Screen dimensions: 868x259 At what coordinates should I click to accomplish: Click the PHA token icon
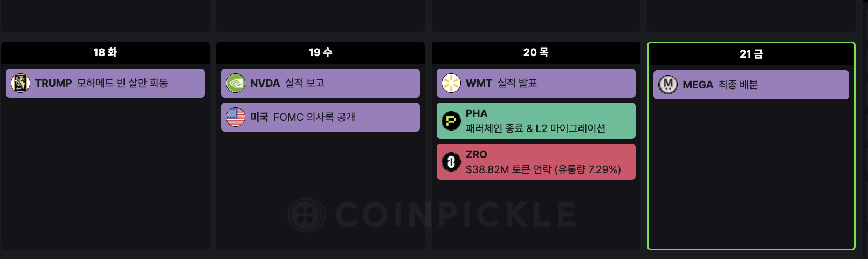tap(451, 121)
